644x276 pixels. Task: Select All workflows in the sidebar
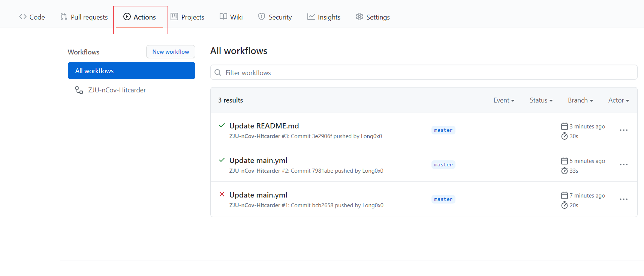132,71
